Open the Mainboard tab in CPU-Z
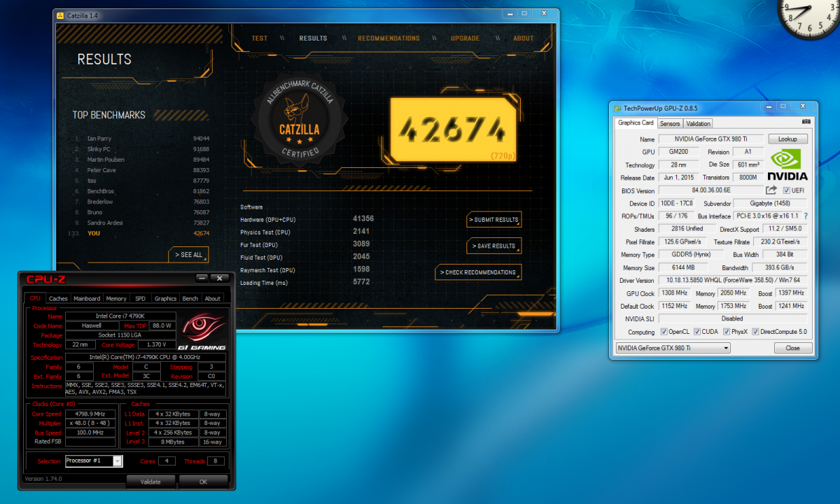The width and height of the screenshot is (840, 504). 87,298
